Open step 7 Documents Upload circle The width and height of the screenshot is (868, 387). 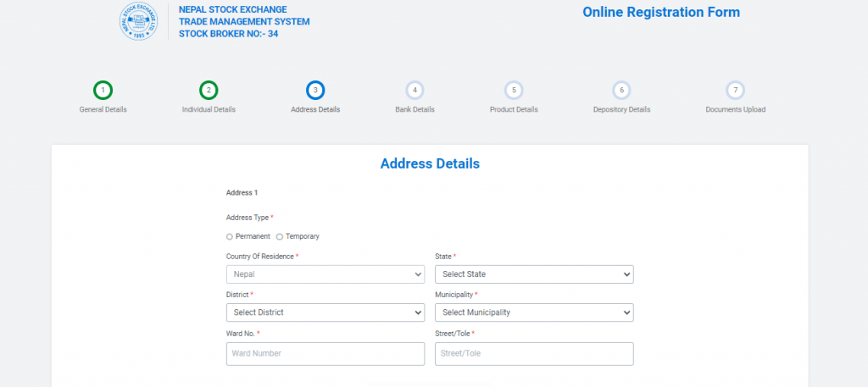(735, 90)
